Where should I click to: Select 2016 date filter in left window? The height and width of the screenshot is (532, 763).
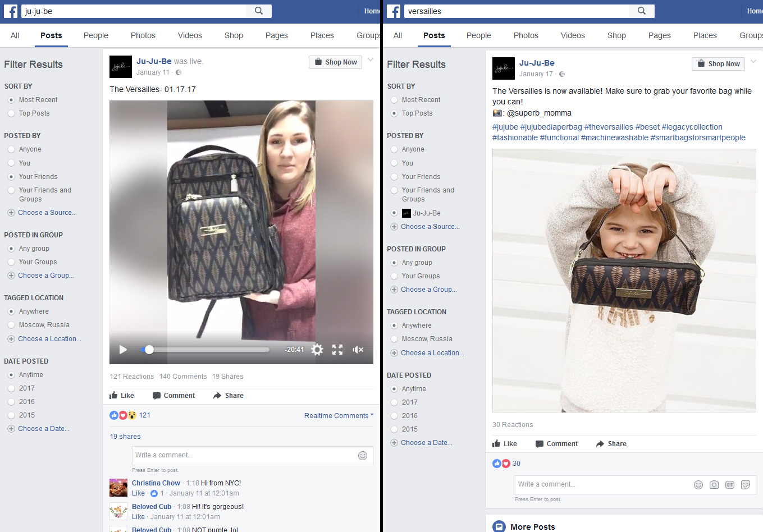[11, 402]
